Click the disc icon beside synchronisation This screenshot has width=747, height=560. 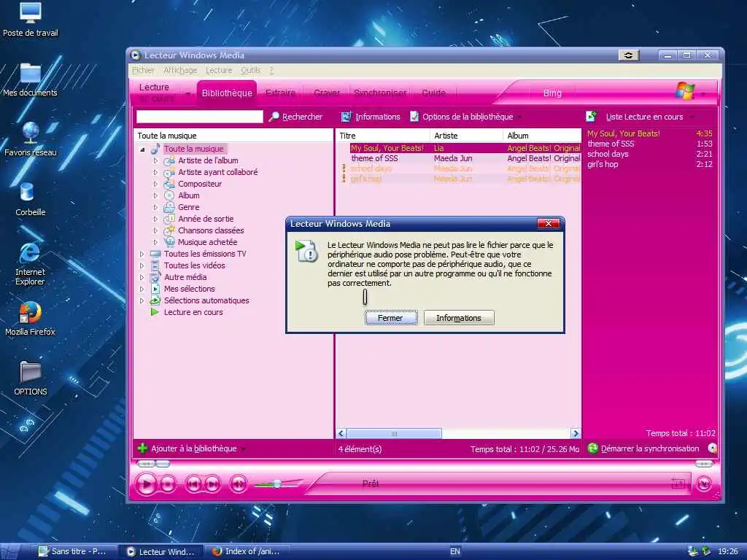click(x=712, y=448)
